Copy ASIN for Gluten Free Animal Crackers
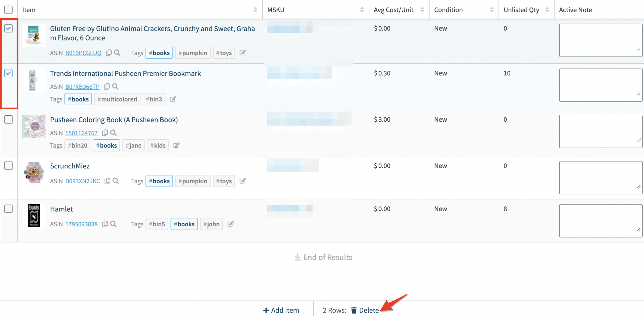This screenshot has width=644, height=316. tap(109, 53)
